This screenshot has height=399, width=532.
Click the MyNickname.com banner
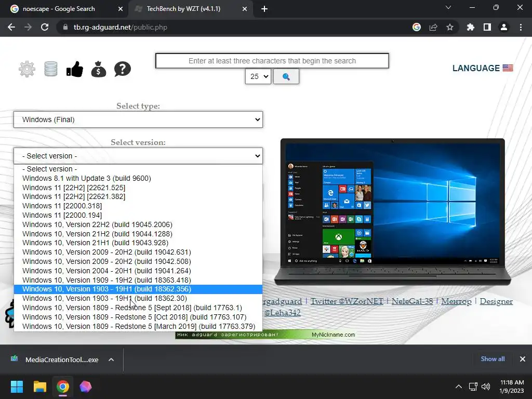click(x=265, y=335)
